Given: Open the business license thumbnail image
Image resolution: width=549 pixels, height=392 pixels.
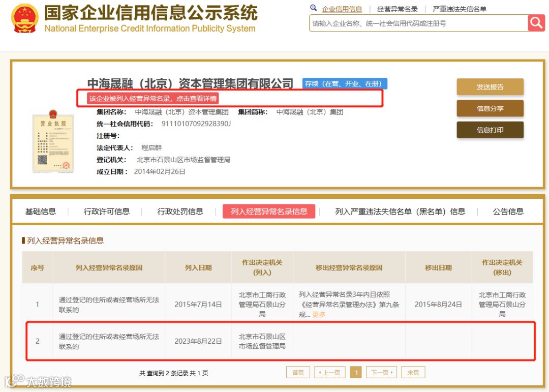Looking at the screenshot, I should pos(53,141).
